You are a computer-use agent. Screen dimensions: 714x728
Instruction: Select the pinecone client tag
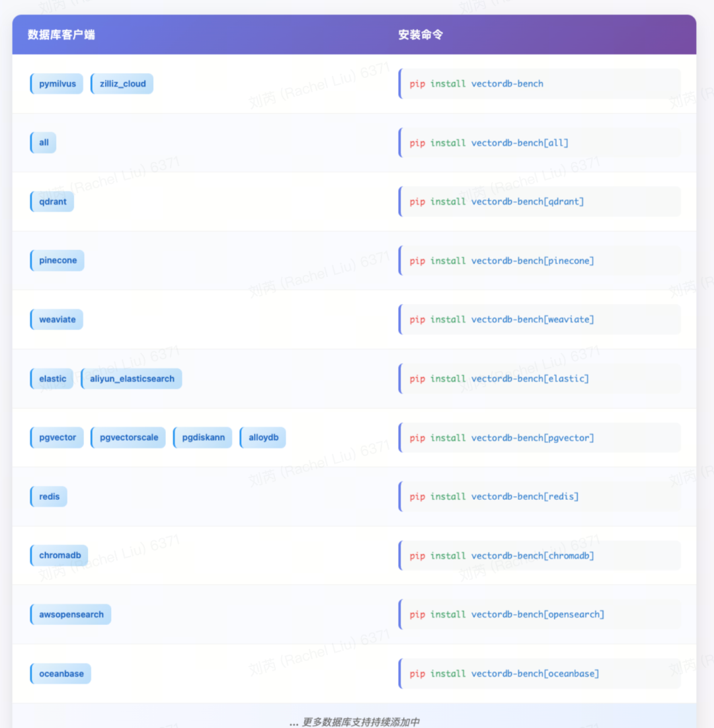tap(57, 261)
